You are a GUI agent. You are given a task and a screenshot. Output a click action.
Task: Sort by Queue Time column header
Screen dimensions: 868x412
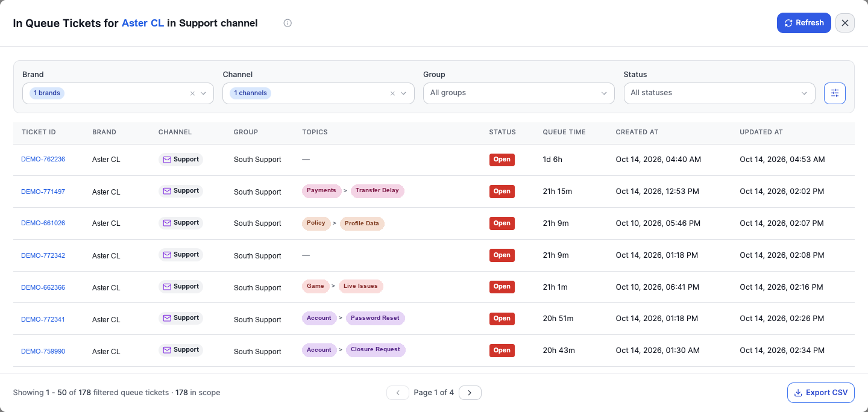point(564,132)
